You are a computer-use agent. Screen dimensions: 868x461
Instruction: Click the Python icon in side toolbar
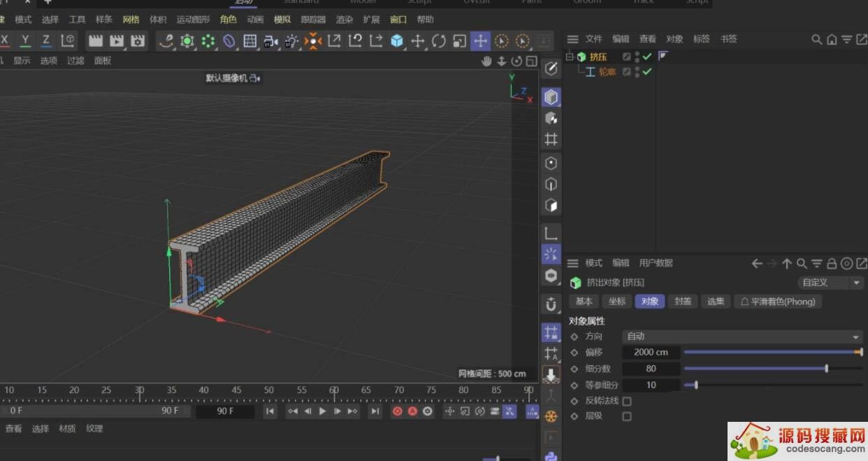point(551,456)
